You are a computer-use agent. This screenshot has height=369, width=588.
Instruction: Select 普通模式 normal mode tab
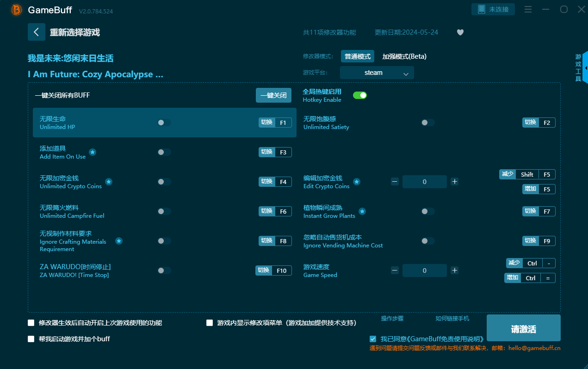[358, 56]
